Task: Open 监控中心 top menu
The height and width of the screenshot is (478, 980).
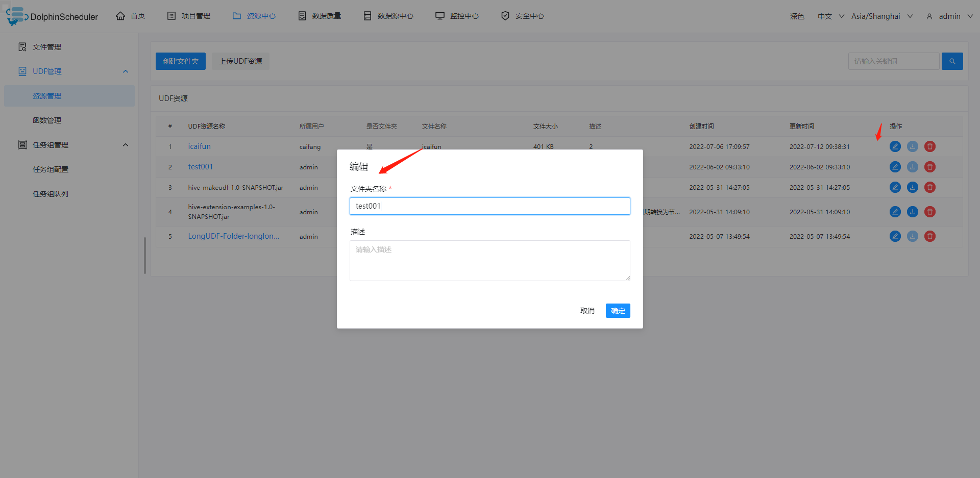Action: [457, 16]
